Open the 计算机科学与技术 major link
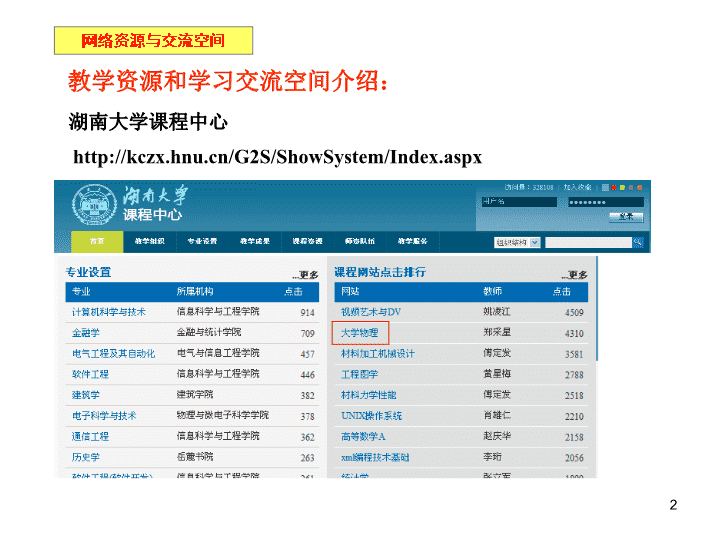The image size is (720, 540). tap(109, 312)
